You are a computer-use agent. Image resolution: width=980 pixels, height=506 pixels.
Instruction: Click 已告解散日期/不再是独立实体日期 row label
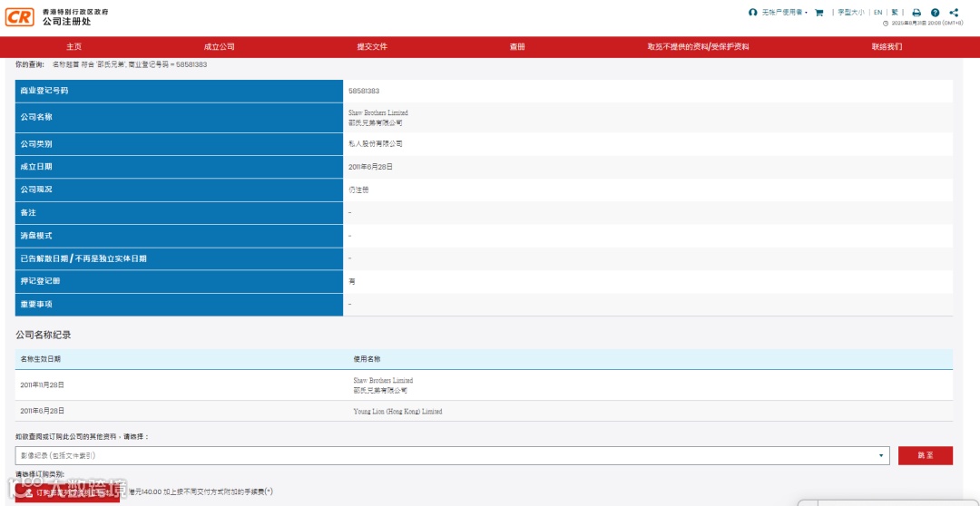(x=83, y=258)
